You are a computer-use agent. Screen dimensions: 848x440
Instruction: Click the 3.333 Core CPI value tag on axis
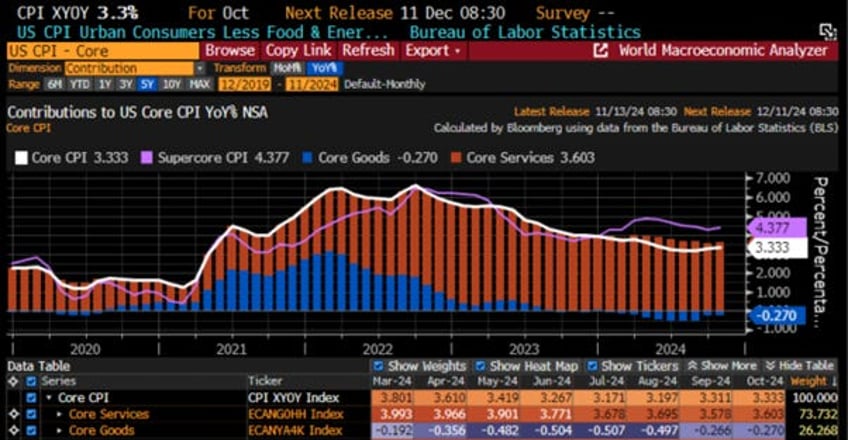(x=777, y=248)
